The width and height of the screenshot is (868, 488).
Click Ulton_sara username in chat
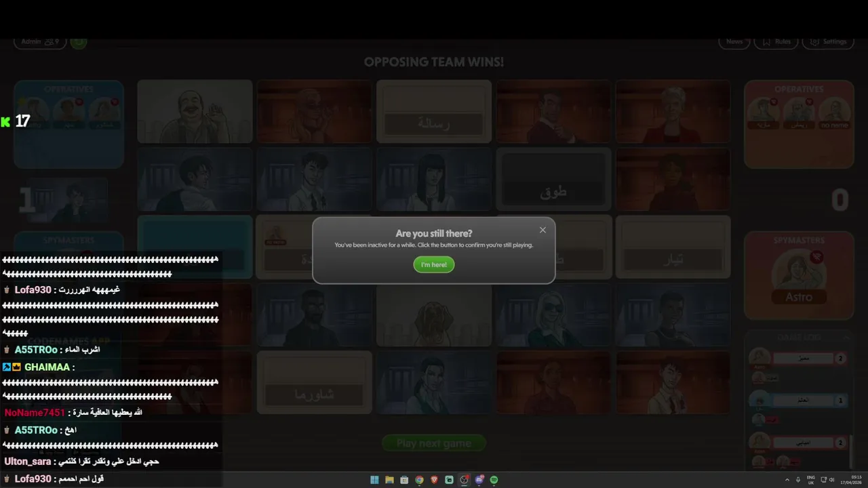(28, 461)
